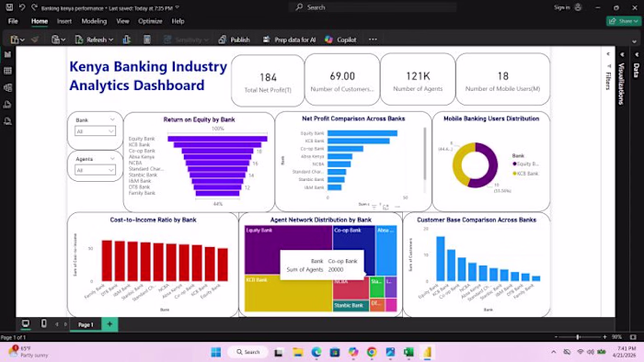Switch to the Modeling tab

point(94,21)
